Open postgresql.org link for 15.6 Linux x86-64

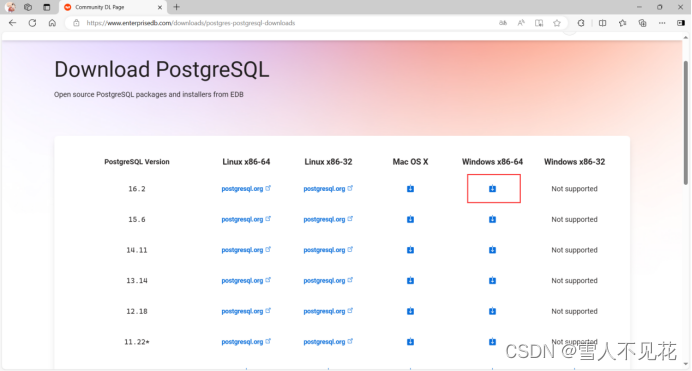coord(246,219)
